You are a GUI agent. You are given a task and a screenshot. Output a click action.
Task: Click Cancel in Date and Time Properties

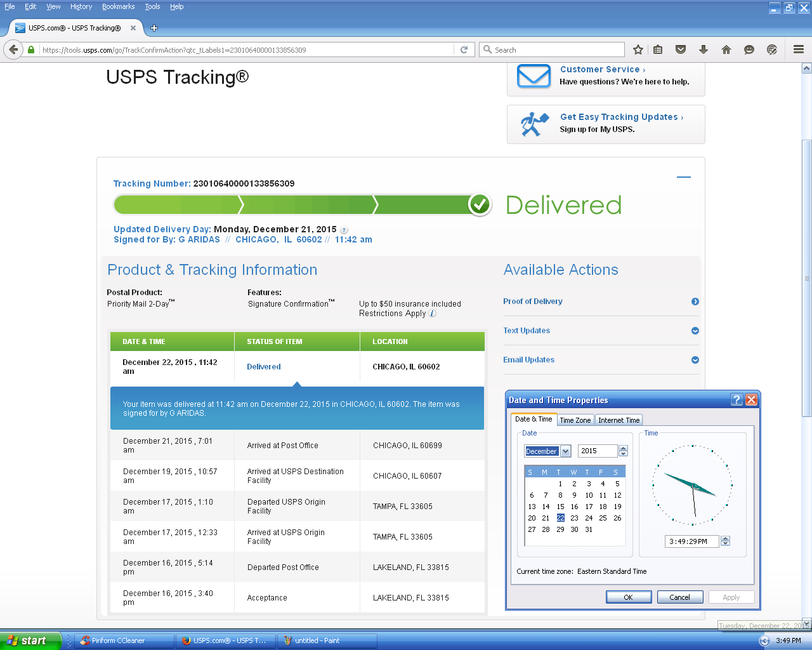[679, 597]
